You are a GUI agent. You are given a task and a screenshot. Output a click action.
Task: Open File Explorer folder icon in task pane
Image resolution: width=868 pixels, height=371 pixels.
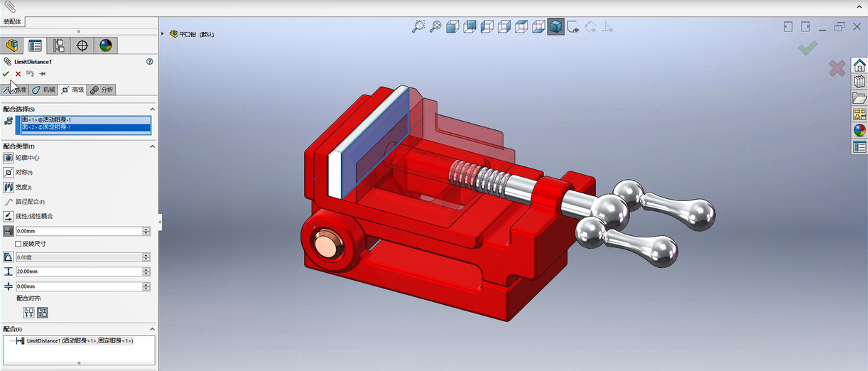click(859, 98)
